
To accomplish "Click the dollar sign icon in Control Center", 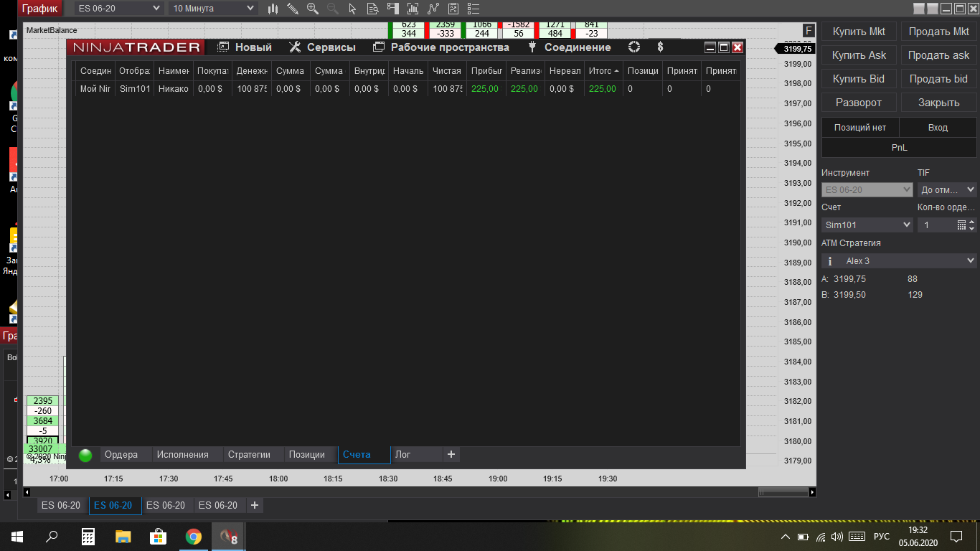I will click(x=660, y=47).
